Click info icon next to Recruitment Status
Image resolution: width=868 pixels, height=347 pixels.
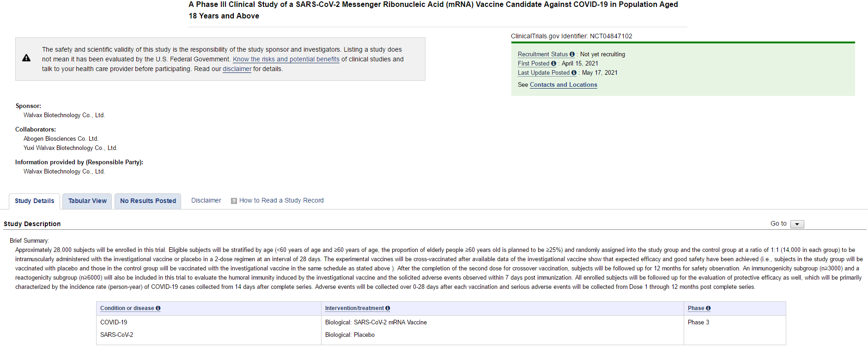[572, 54]
